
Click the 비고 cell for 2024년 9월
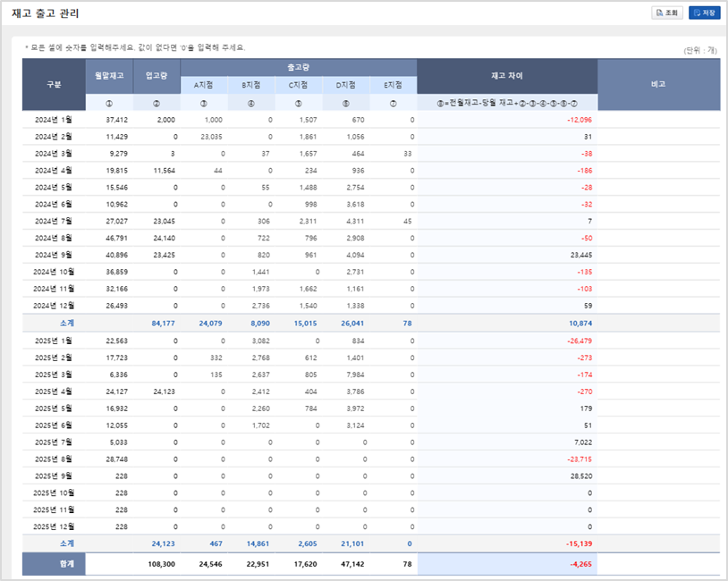[x=658, y=255]
